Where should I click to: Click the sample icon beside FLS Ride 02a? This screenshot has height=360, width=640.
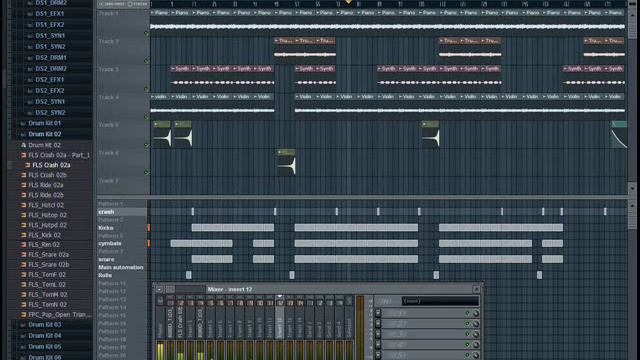coord(23,185)
